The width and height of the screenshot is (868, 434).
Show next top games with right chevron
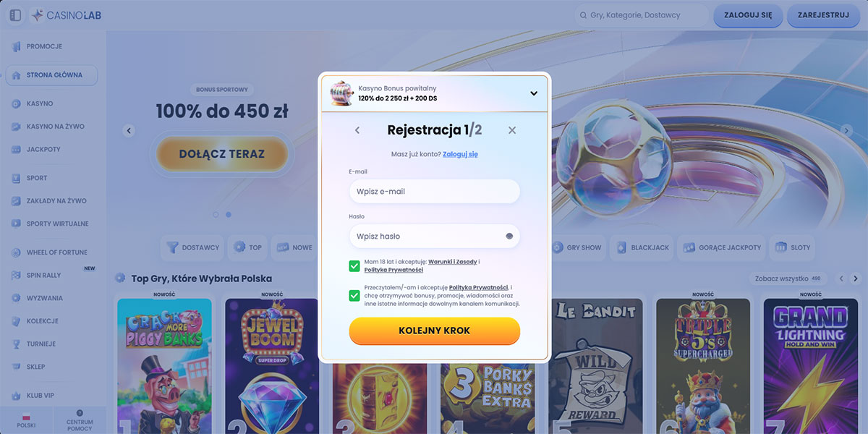click(856, 278)
